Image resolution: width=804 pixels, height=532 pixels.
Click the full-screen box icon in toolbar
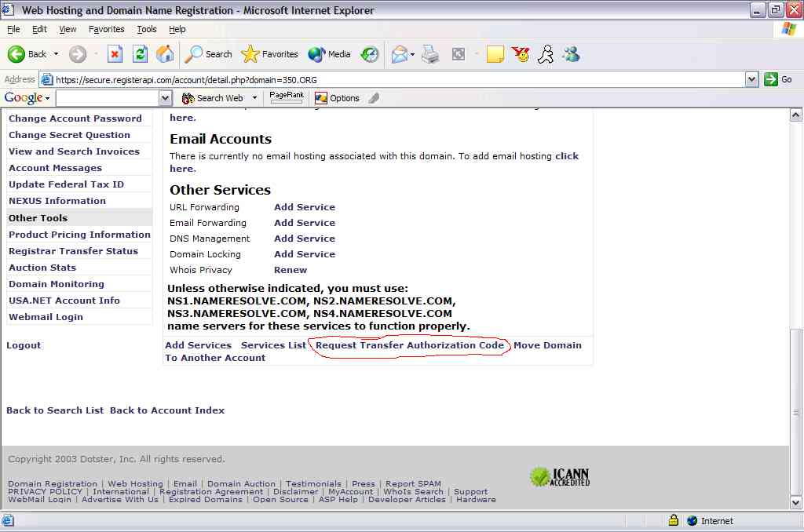[459, 54]
